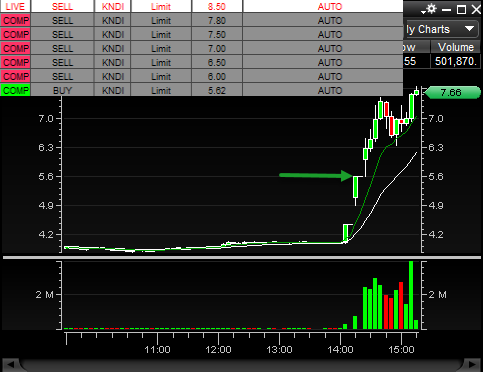Click SELL side of the 6.50 order
This screenshot has height=372, width=483.
[62, 63]
